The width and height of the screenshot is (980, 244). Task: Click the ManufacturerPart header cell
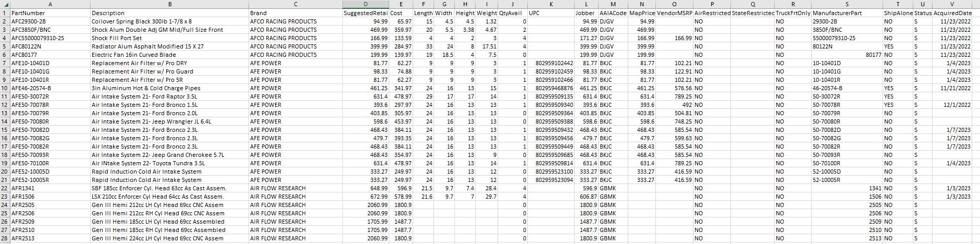847,13
